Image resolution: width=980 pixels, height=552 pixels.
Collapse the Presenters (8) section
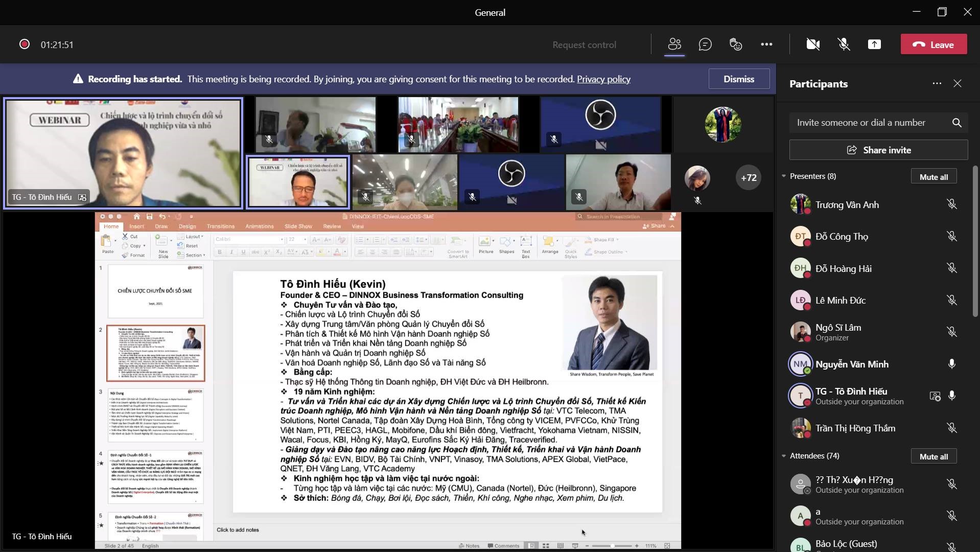point(784,176)
